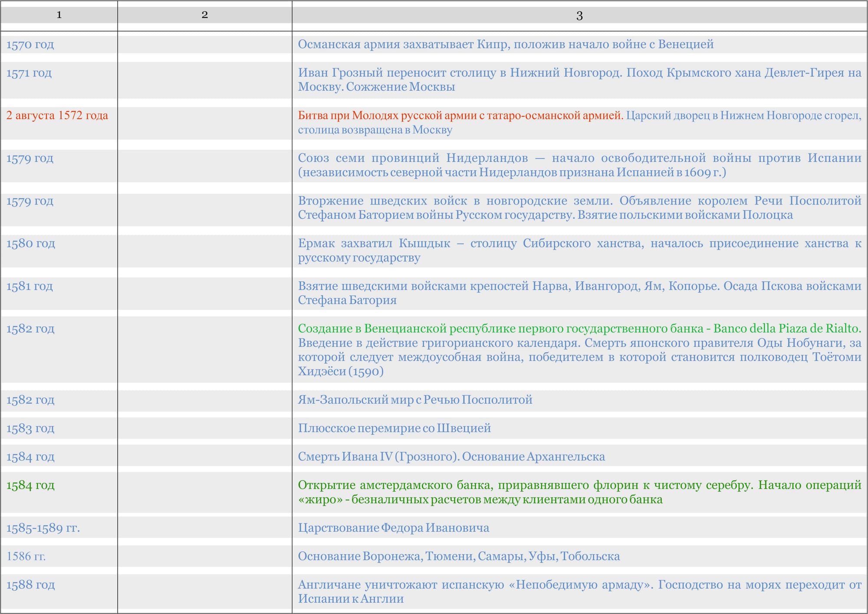The image size is (868, 614).
Task: Select the date cell '1583 год'
Action: pyautogui.click(x=30, y=429)
